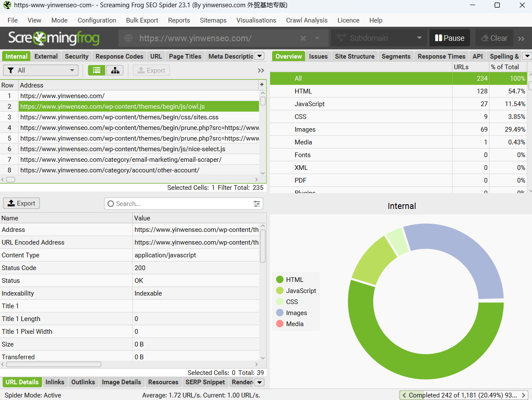Switch to tree structure view icon
The width and height of the screenshot is (532, 400).
coord(115,70)
